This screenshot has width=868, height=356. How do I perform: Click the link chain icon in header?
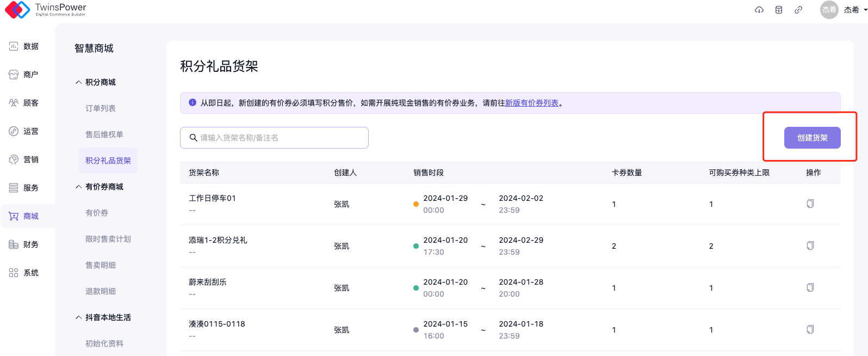pos(798,10)
